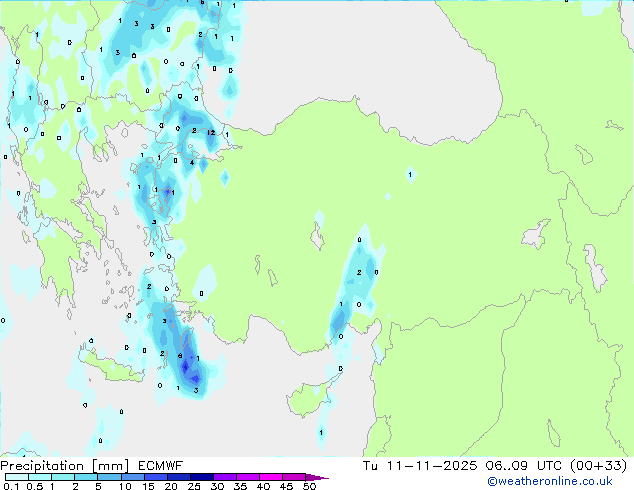The width and height of the screenshot is (634, 490).
Task: Click the 20–25 mm legend swatch
Action: pyautogui.click(x=178, y=477)
